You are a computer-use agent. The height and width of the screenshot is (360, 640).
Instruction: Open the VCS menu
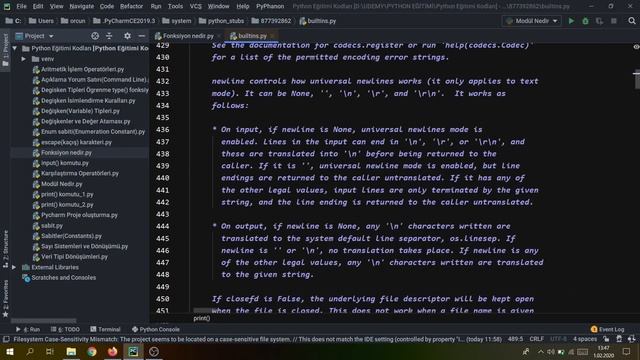click(196, 6)
